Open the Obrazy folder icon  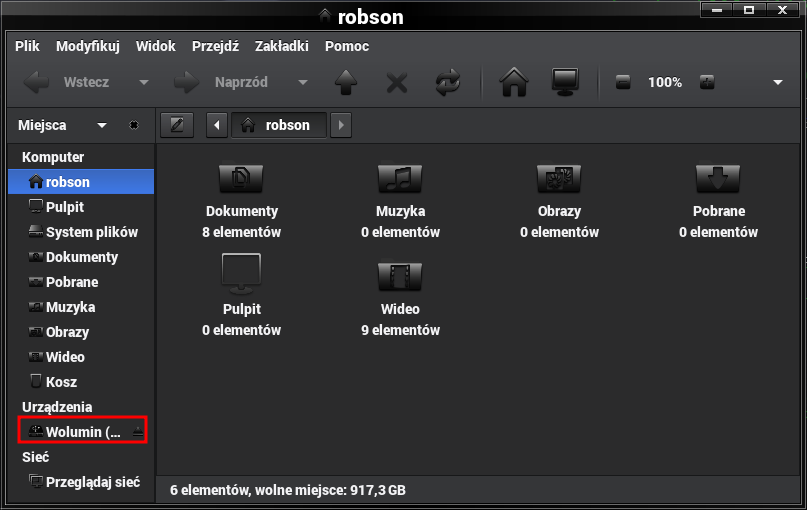(x=559, y=179)
